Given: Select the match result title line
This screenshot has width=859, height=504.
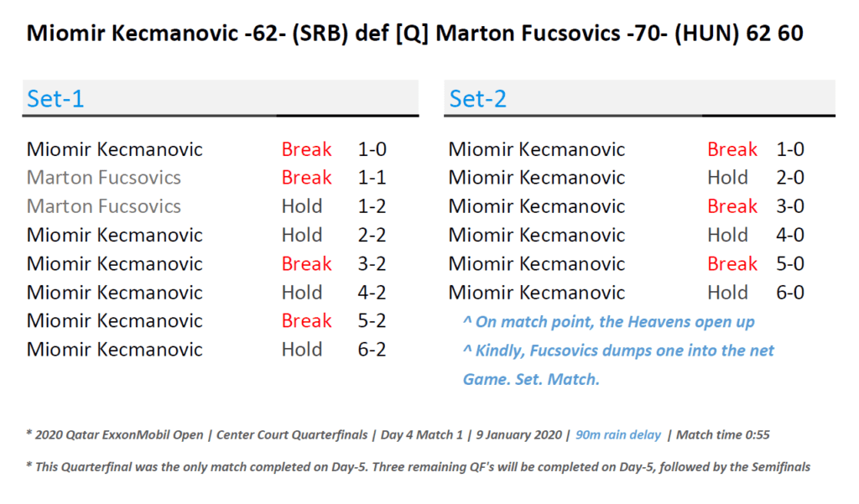Looking at the screenshot, I should 414,34.
